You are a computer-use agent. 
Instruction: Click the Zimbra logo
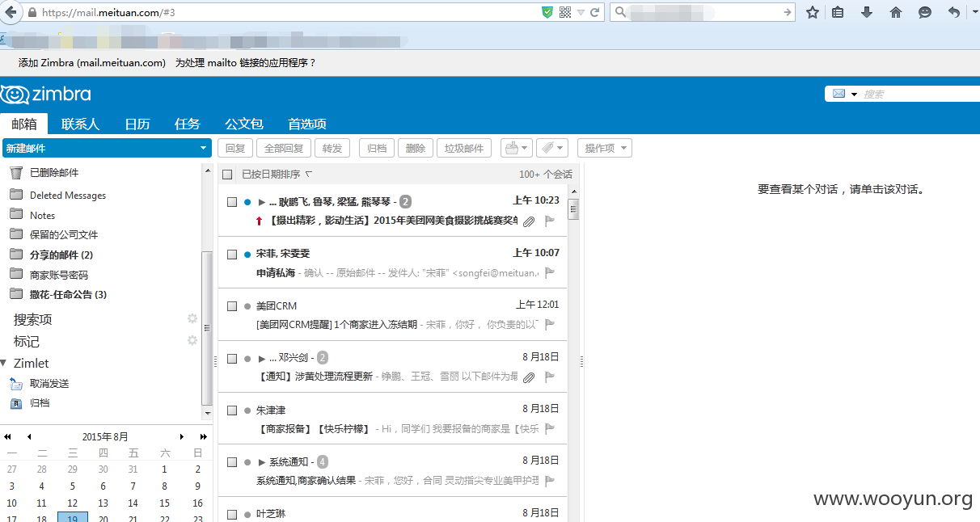[x=46, y=95]
